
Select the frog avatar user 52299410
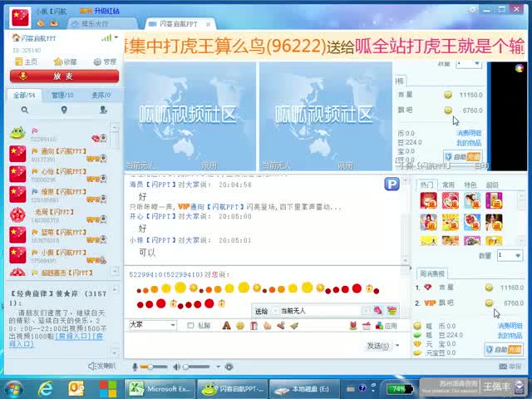[x=57, y=134]
